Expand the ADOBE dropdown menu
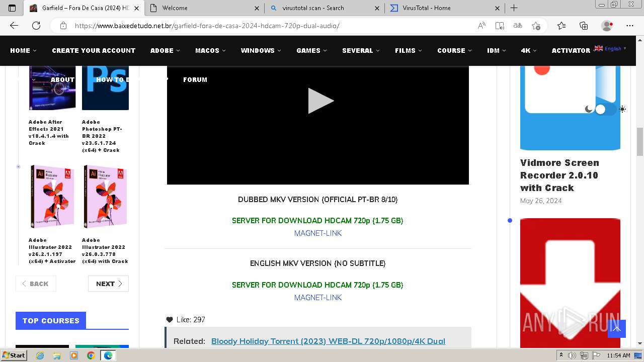 coord(165,50)
